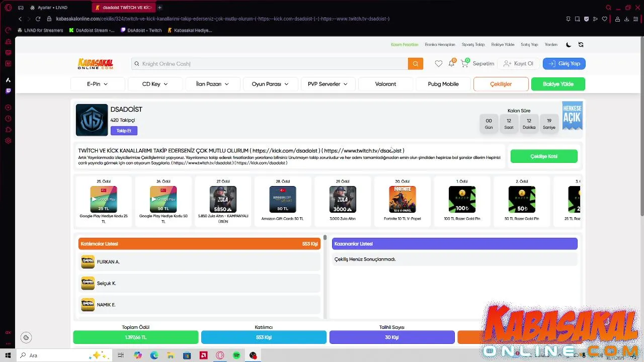Screen dimensions: 644x362
Task: Expand the Oyun Parası dropdown
Action: tap(270, 84)
